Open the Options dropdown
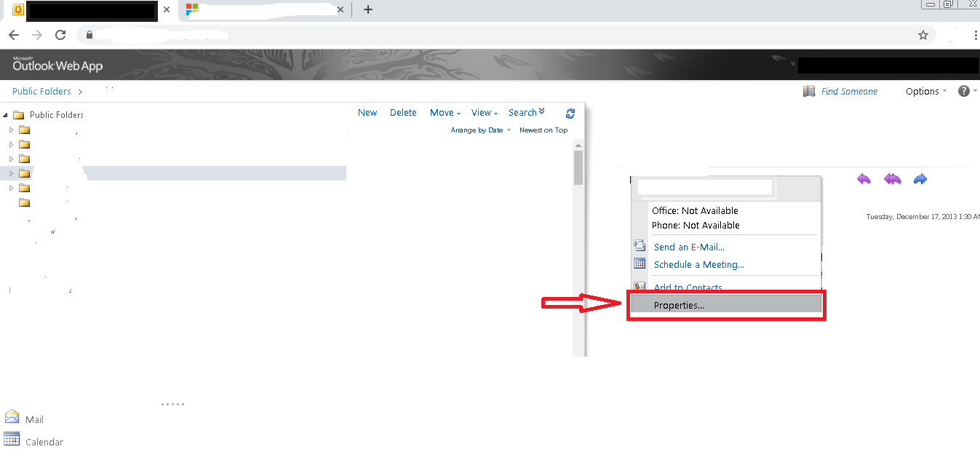Viewport: 980px width, 452px height. point(923,91)
